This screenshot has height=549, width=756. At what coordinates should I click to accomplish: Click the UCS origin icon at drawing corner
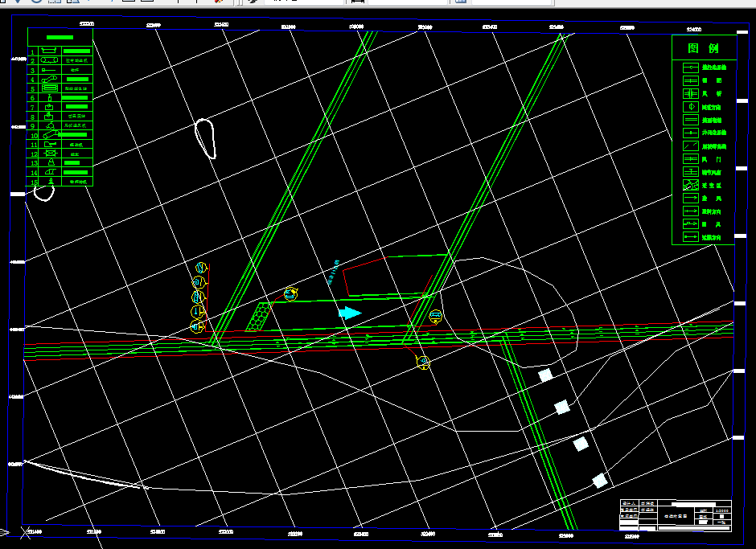coord(26,532)
